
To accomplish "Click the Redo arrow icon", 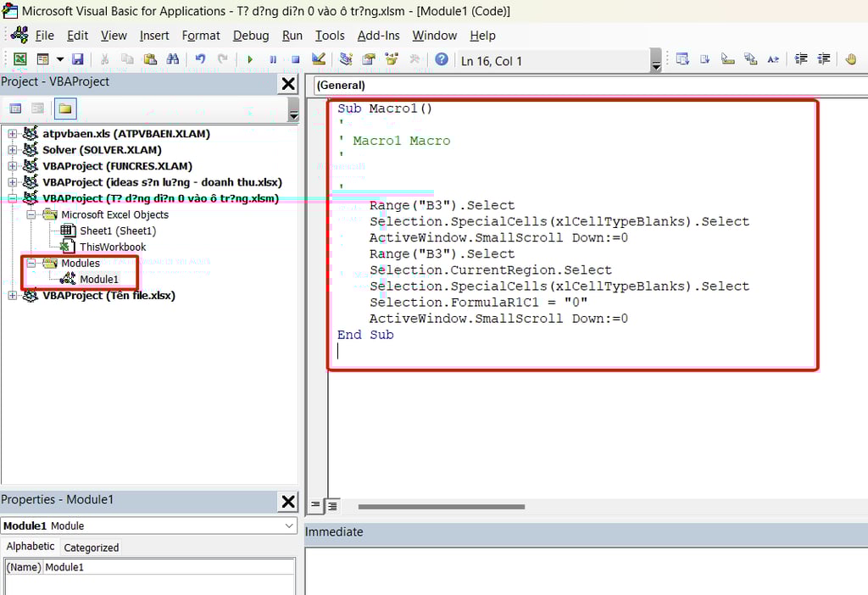I will (223, 58).
